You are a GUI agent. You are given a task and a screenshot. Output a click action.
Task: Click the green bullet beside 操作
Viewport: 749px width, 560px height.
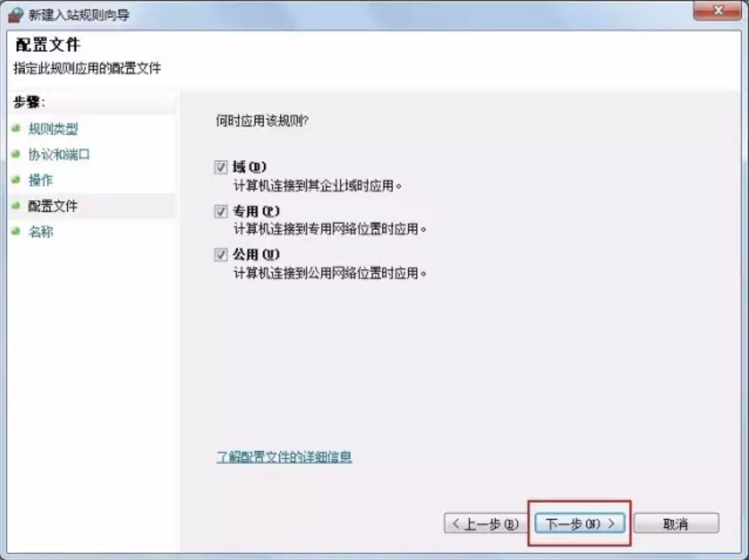[16, 180]
